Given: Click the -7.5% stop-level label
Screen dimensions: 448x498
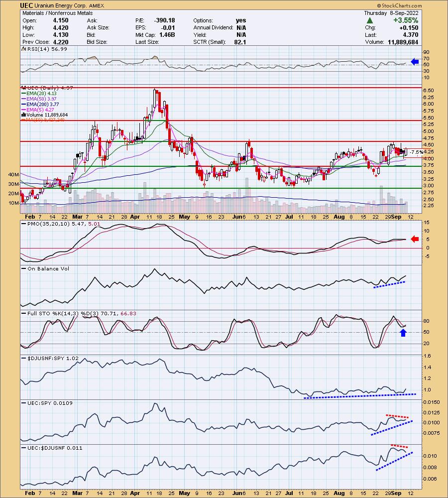Looking at the screenshot, I should pyautogui.click(x=417, y=152).
